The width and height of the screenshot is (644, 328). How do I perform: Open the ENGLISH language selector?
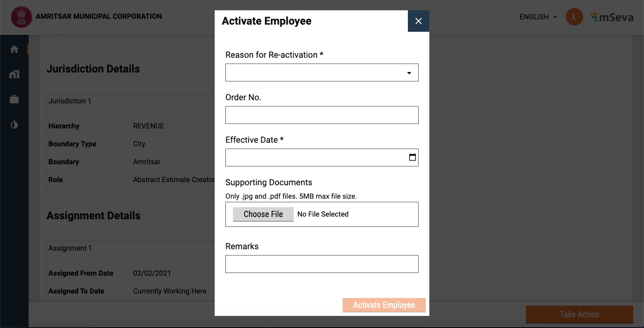(538, 17)
